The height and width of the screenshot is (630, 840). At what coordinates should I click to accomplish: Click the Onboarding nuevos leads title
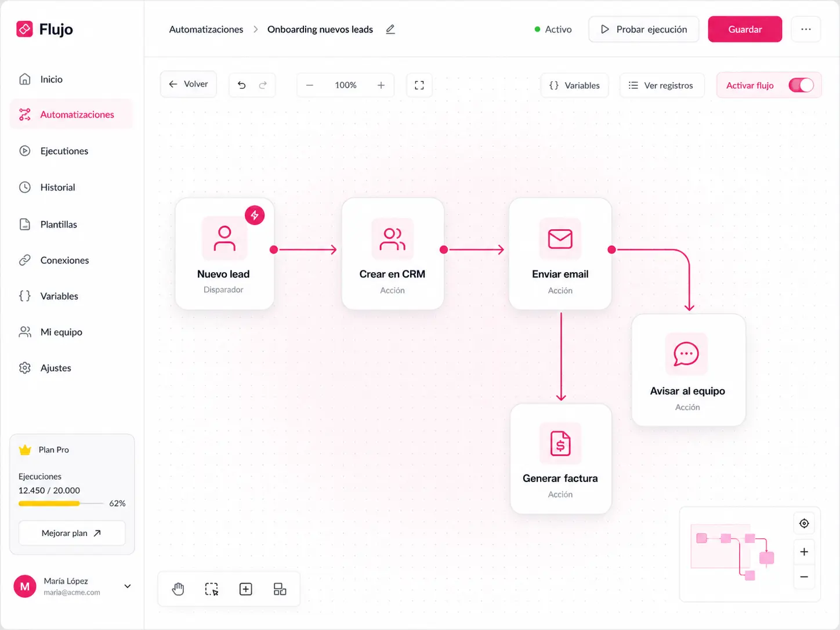click(320, 29)
